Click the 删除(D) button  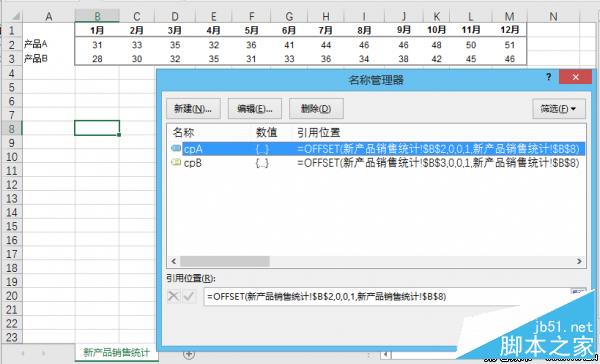316,109
